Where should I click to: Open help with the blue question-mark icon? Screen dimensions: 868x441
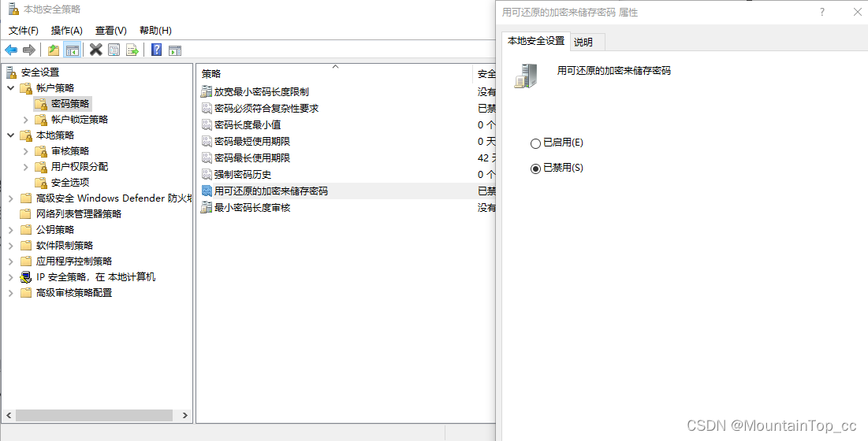pyautogui.click(x=157, y=50)
